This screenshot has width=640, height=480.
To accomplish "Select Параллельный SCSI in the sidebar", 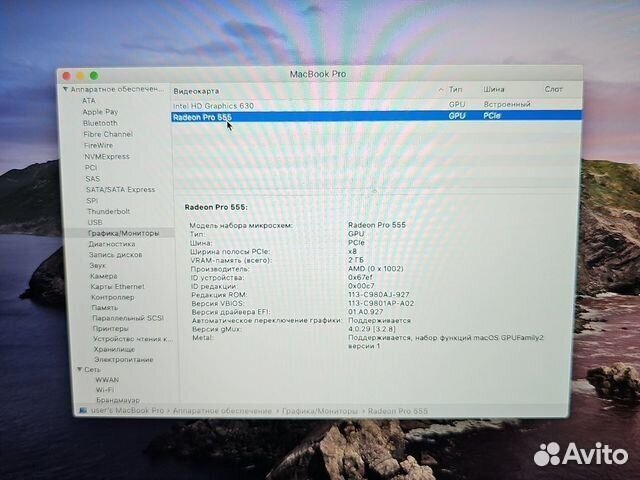I will (128, 318).
